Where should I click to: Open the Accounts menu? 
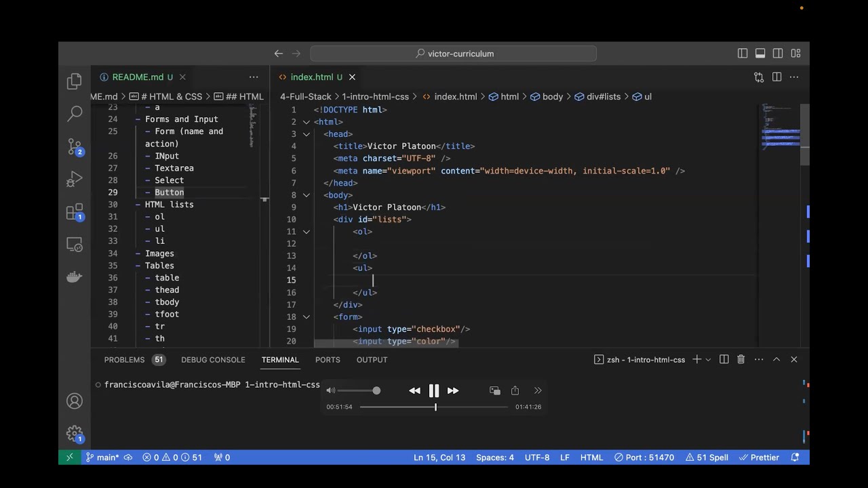(x=75, y=401)
